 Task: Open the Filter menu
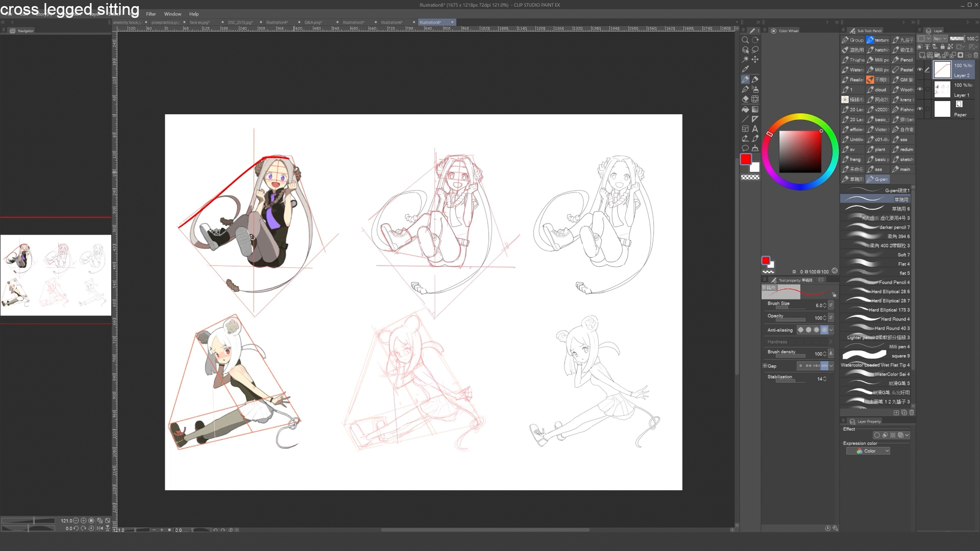click(x=151, y=14)
